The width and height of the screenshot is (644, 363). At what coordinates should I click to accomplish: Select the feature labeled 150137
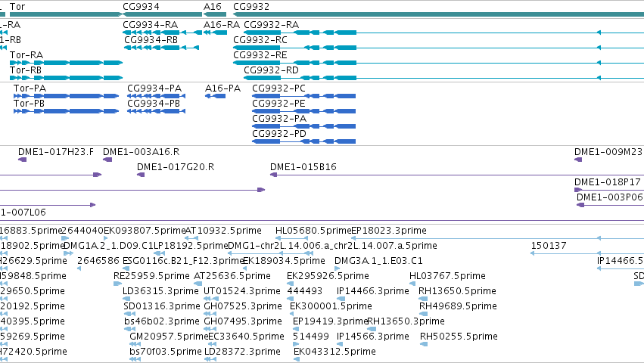pyautogui.click(x=549, y=246)
